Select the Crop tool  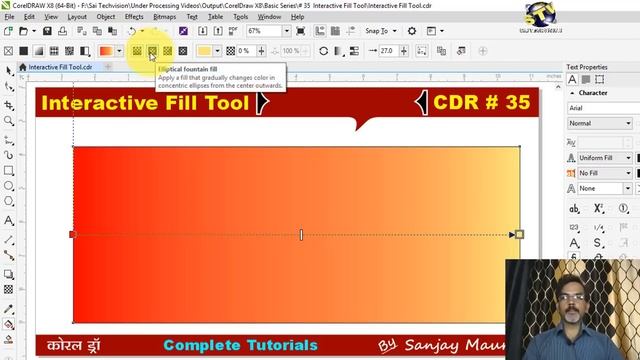tap(9, 105)
